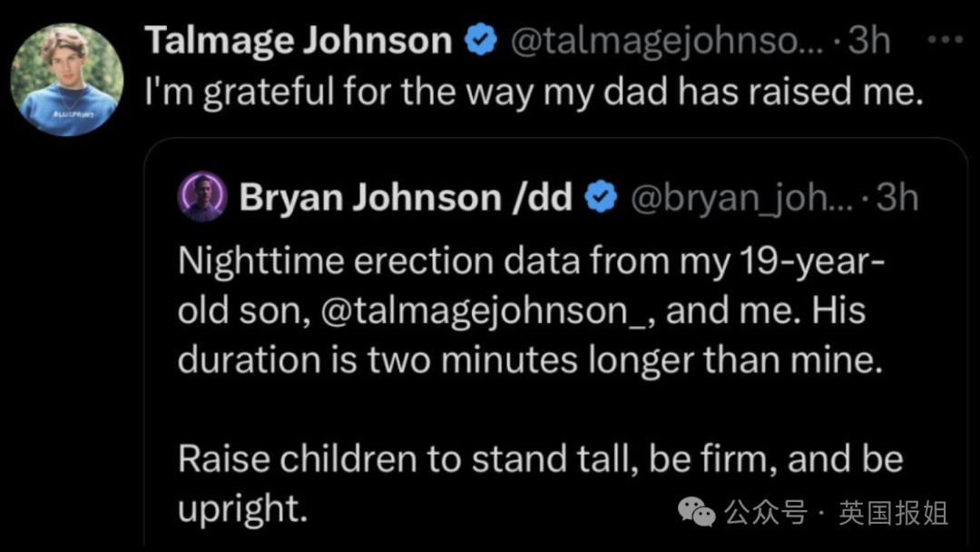Click the Talmage Johnson display name
Viewport: 980px width, 552px height.
point(299,41)
